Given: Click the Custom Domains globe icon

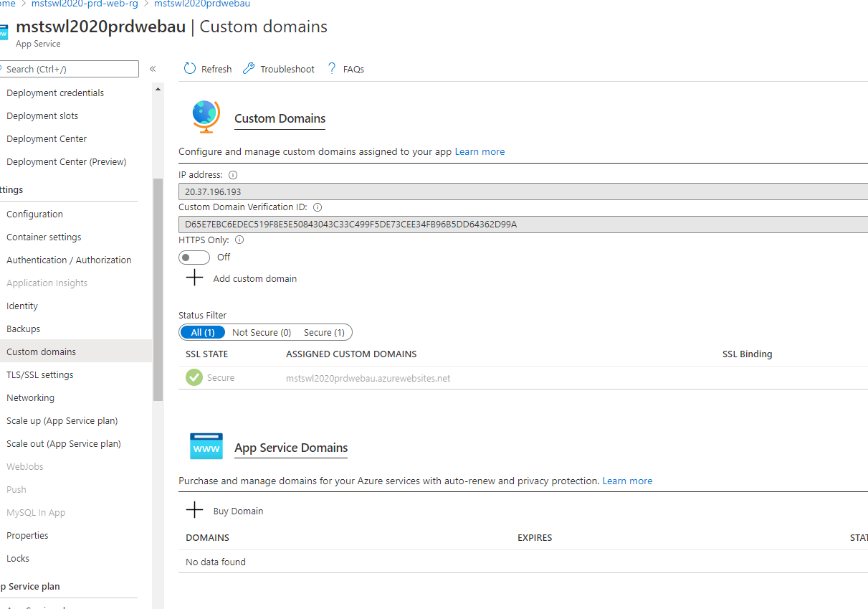Looking at the screenshot, I should [206, 116].
